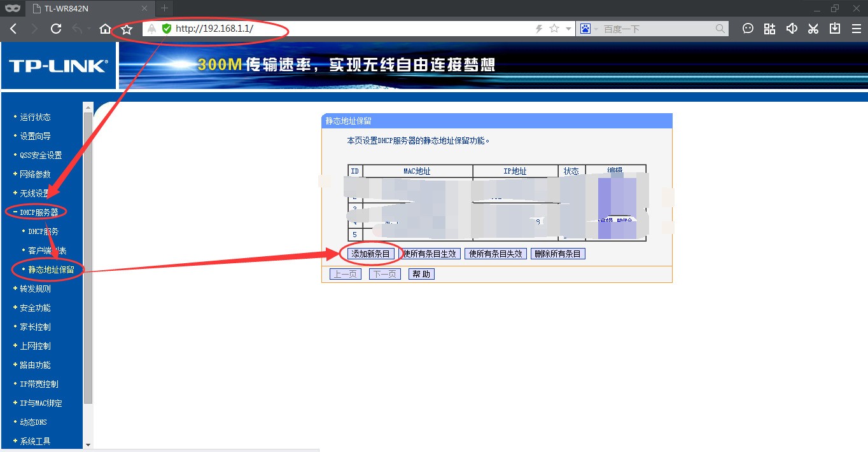Open the chat bubble message icon

click(x=748, y=29)
